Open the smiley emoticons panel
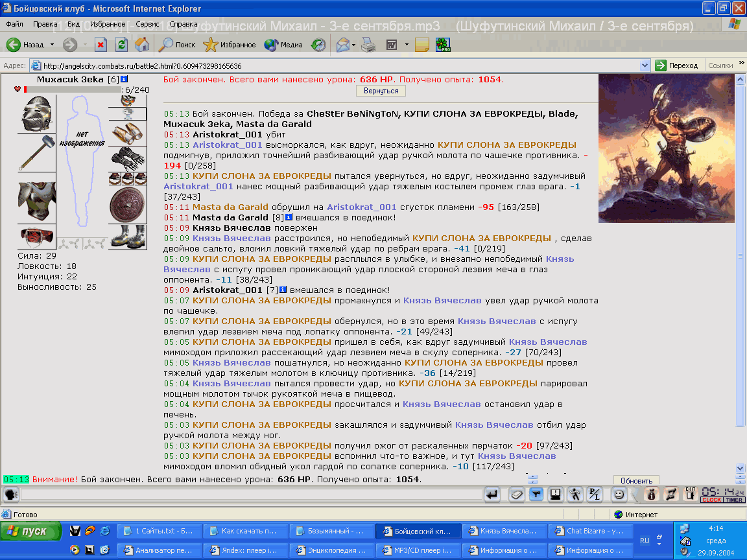 pyautogui.click(x=619, y=495)
